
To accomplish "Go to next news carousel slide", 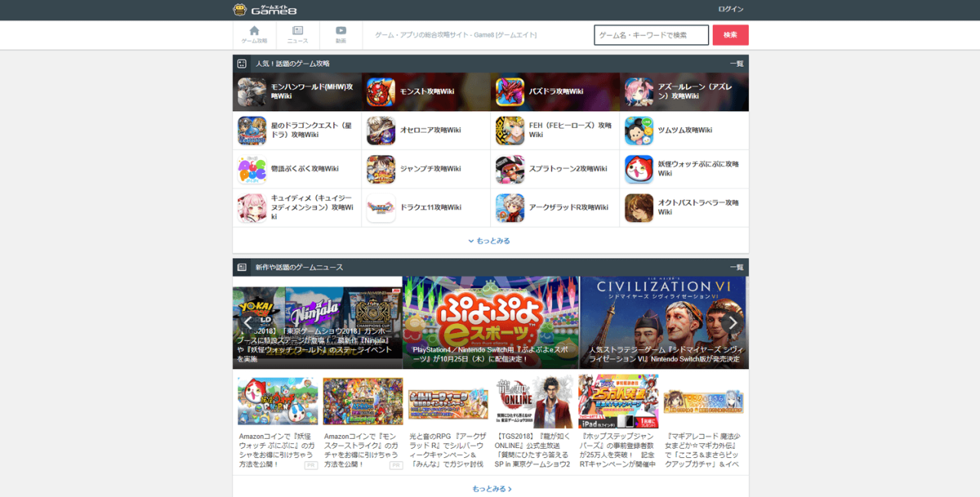I will click(x=733, y=322).
